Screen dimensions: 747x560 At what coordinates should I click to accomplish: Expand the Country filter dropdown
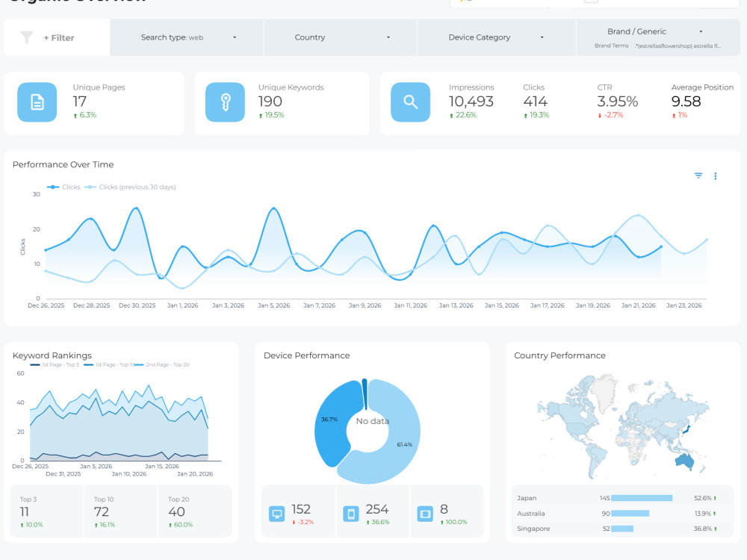tap(341, 37)
